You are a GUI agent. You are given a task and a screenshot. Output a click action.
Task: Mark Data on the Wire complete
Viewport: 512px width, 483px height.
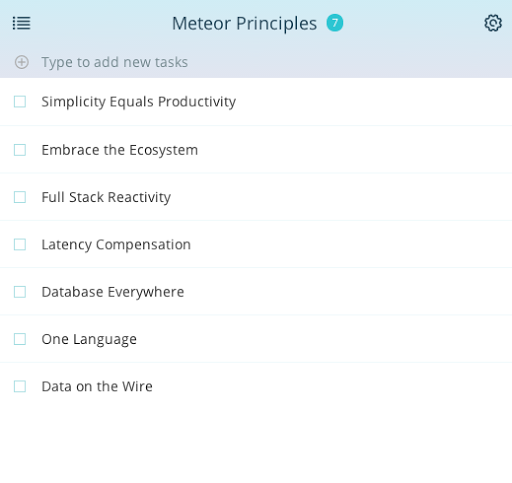click(x=20, y=386)
